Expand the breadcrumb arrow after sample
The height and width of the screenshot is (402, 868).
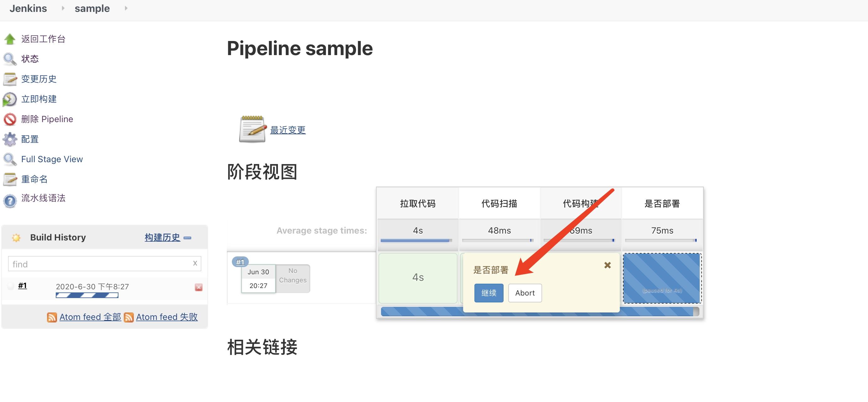[126, 8]
